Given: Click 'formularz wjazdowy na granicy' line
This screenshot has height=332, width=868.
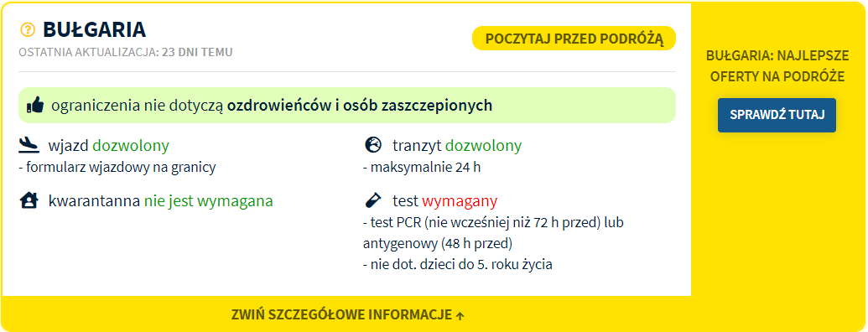Looking at the screenshot, I should coord(117,168).
